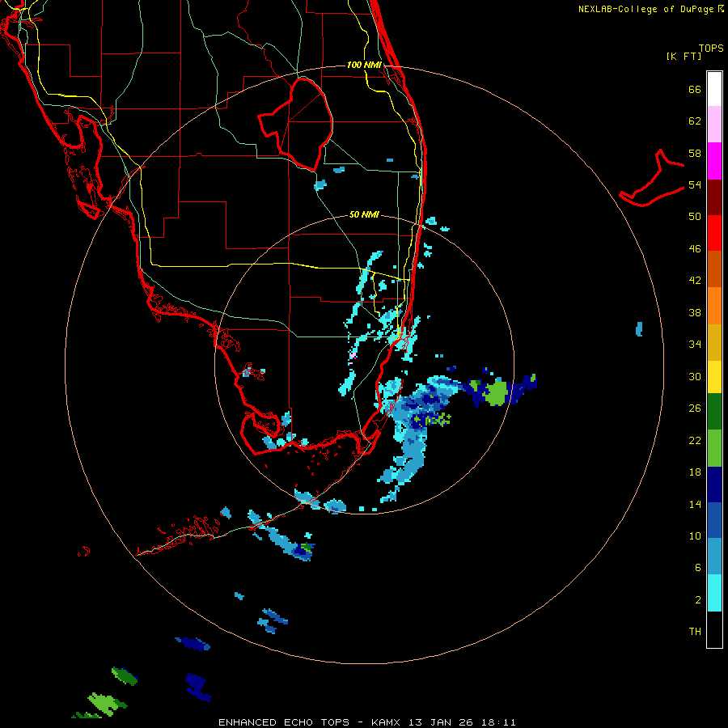The width and height of the screenshot is (728, 728).
Task: Click the white swatch in the tops legend
Action: (x=714, y=89)
